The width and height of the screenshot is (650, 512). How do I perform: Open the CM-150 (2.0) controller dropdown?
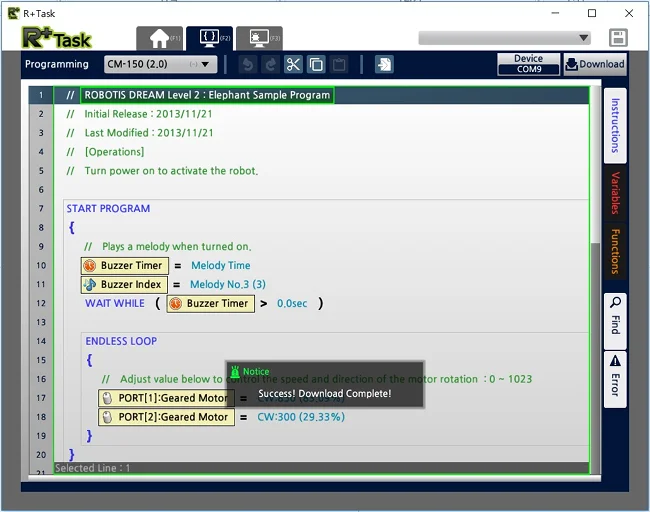160,64
